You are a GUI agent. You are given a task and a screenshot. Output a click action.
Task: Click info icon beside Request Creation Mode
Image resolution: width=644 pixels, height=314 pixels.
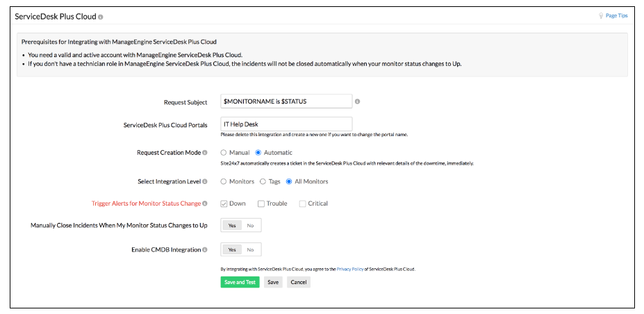coord(204,153)
